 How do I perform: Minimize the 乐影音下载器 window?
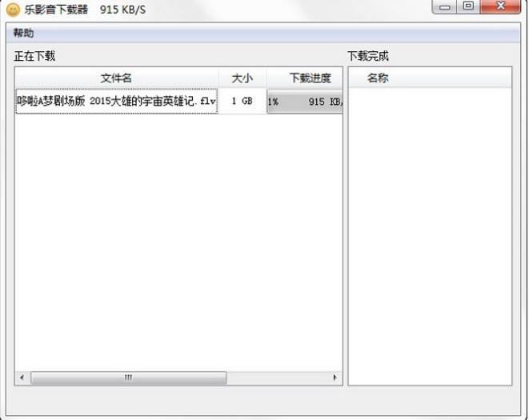pyautogui.click(x=445, y=6)
